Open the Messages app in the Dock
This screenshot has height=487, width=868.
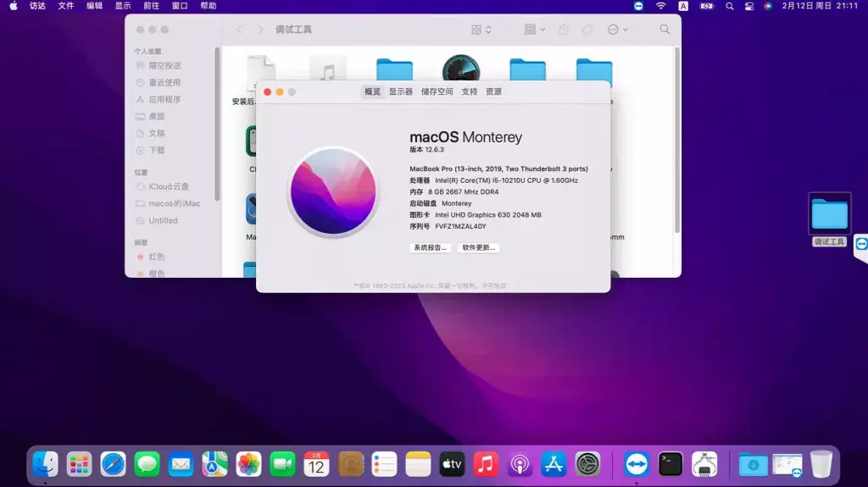point(147,464)
